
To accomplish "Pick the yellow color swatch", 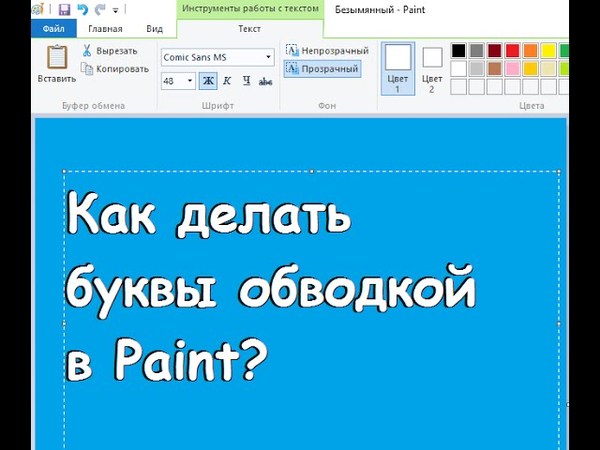I will (x=548, y=51).
